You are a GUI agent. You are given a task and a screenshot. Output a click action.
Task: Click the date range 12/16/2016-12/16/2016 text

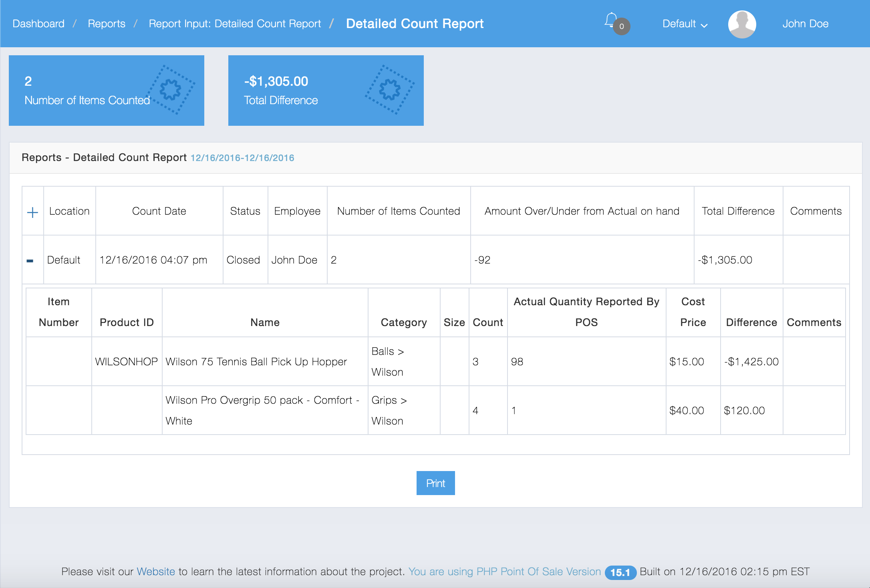[x=242, y=158]
